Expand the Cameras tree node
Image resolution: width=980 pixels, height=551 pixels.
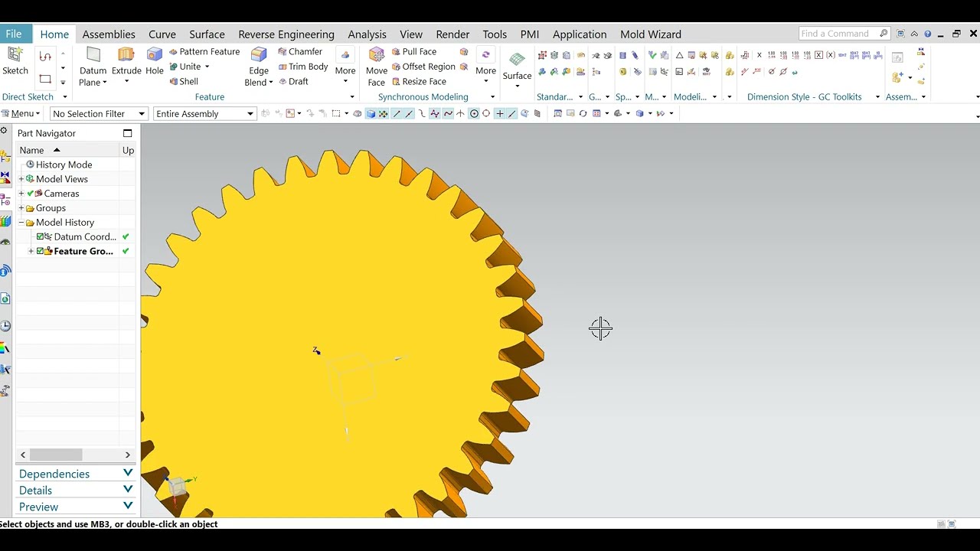tap(21, 194)
